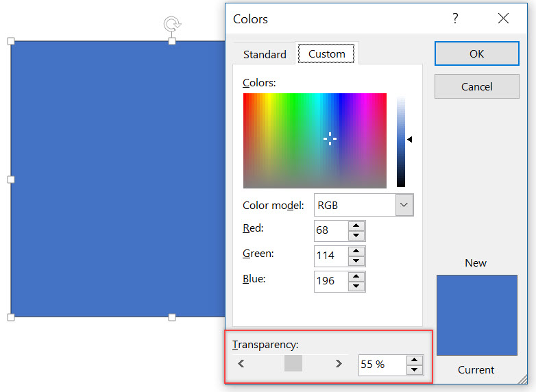536x392 pixels.
Task: Decrease the Transparency percentage
Action: (414, 370)
